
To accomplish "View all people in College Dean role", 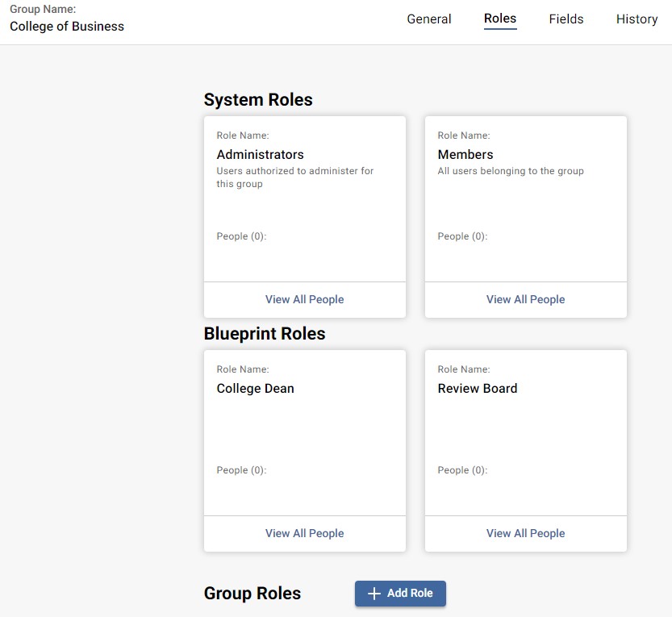I will 304,533.
